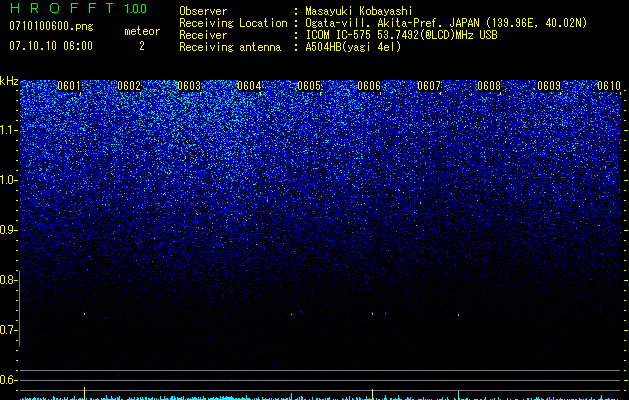
Task: Click the cyan meteor echo near 0606
Action: pos(373,313)
